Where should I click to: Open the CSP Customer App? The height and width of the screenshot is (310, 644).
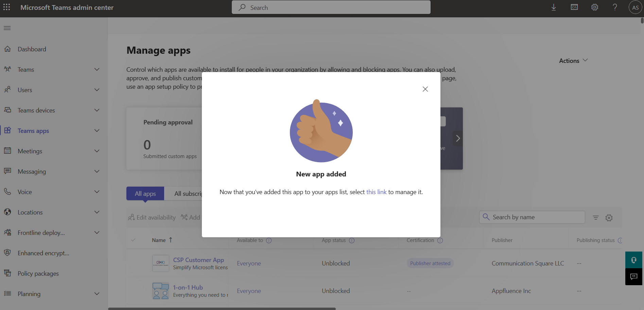(198, 260)
